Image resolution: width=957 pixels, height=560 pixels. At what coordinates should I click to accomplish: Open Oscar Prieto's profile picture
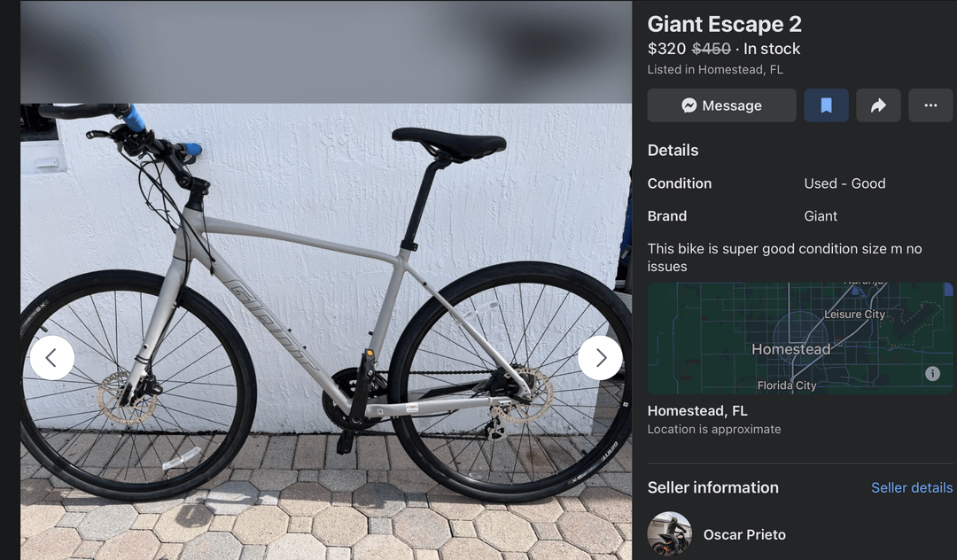670,533
